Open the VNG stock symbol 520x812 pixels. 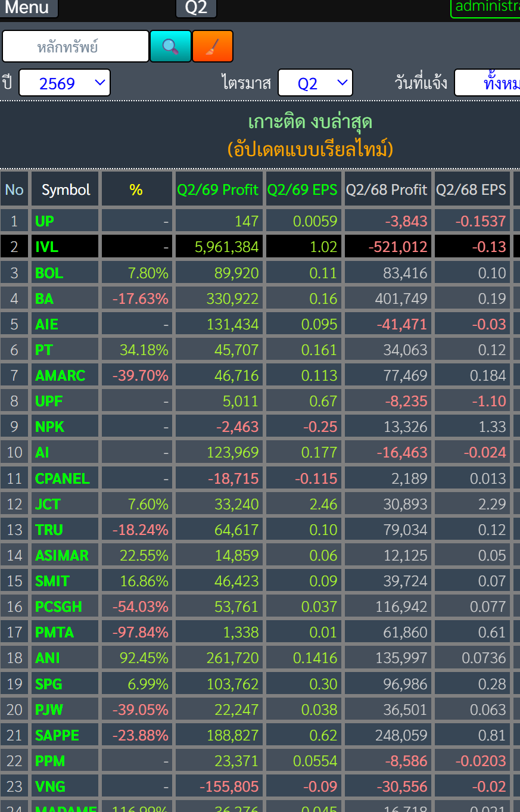tap(50, 786)
